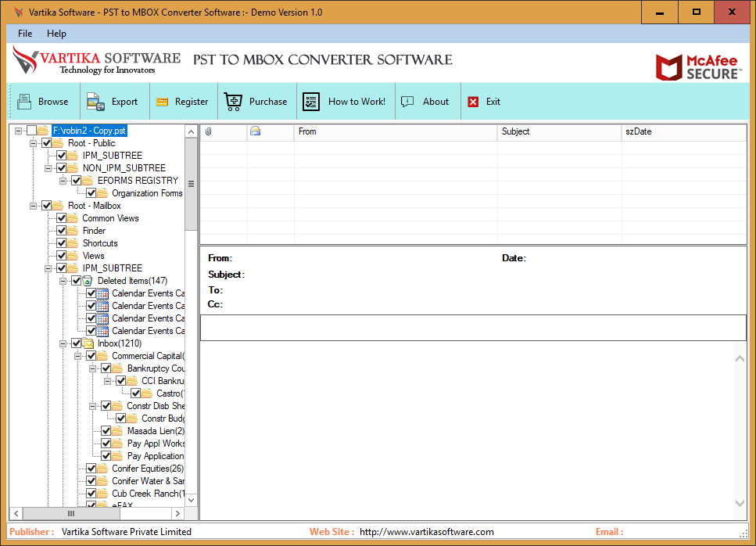Select the Bankruptcy Cou folder
The width and height of the screenshot is (756, 546).
(x=156, y=368)
